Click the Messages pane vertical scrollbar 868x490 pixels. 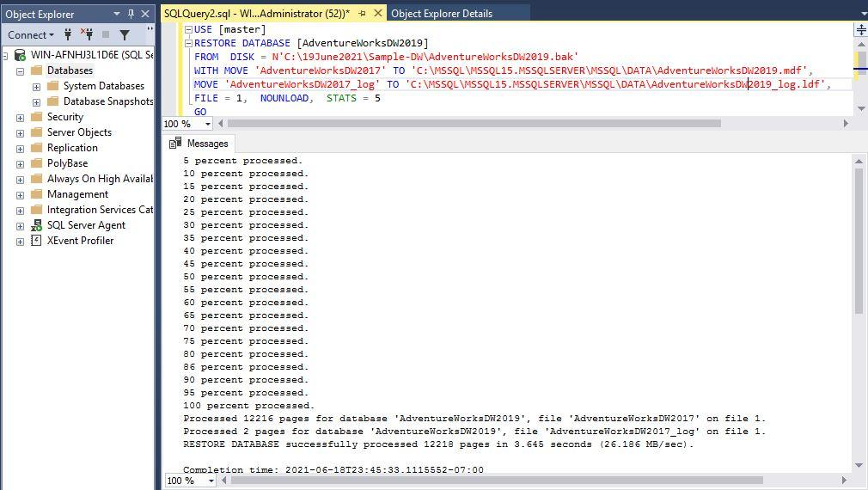859,241
